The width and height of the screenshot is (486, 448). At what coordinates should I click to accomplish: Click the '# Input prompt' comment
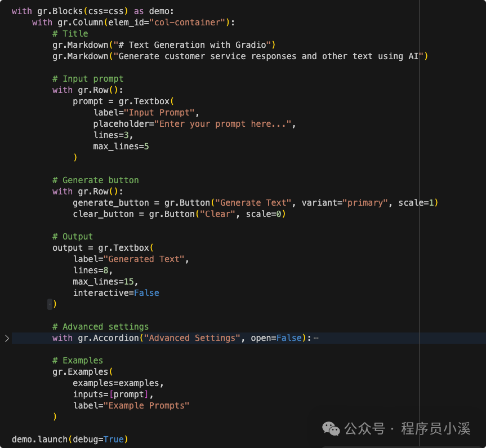(x=88, y=79)
